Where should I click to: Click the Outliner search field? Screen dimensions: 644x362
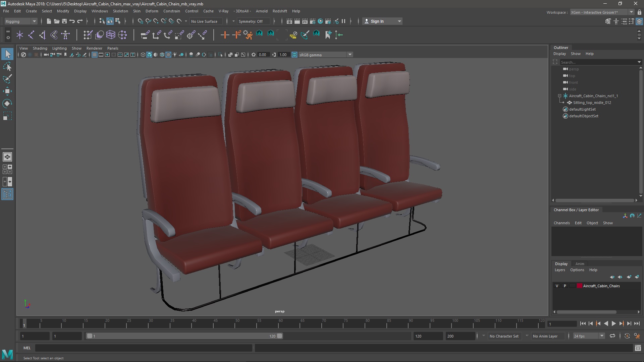600,62
